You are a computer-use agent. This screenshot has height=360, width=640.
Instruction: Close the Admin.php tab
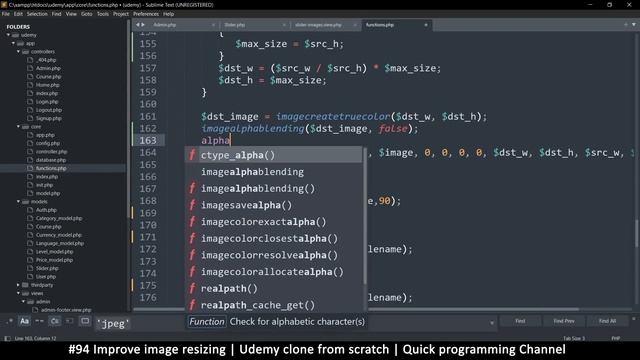213,25
